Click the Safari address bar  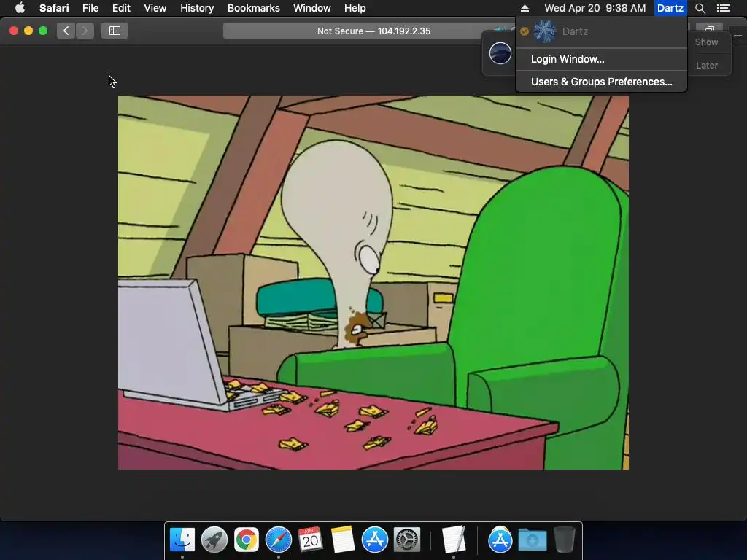pos(373,31)
